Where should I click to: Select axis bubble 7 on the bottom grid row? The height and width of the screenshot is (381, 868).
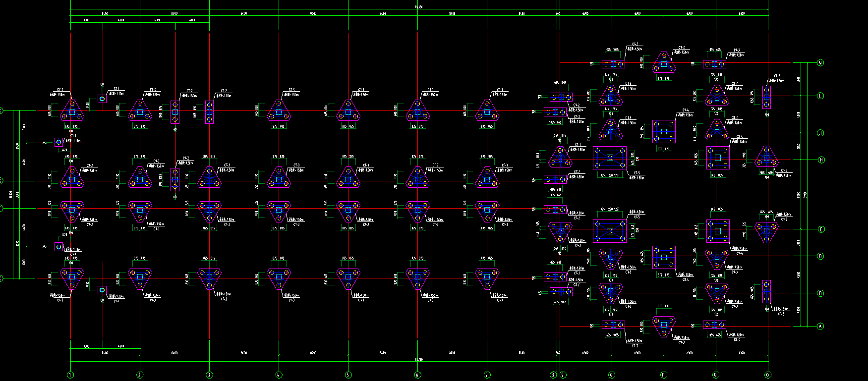(x=487, y=375)
